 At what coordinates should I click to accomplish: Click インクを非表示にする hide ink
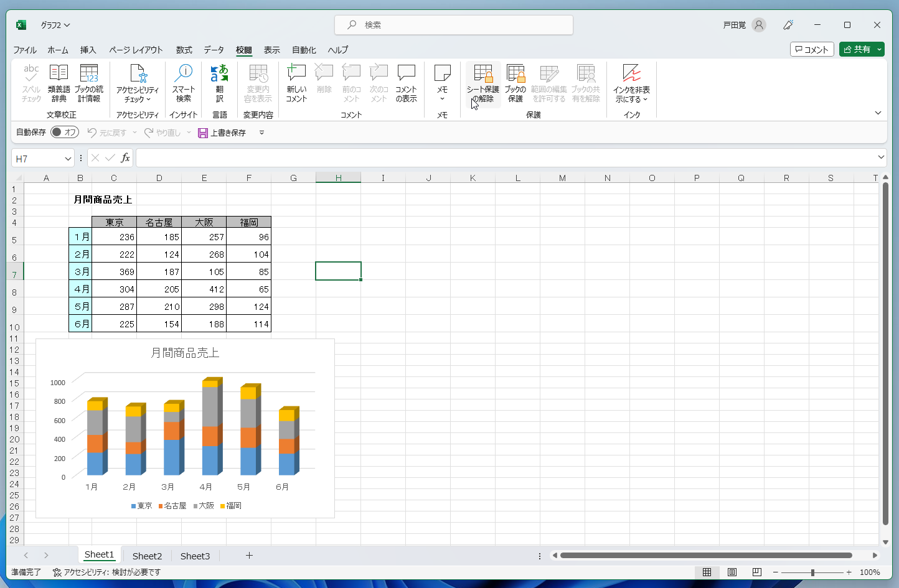click(x=631, y=83)
